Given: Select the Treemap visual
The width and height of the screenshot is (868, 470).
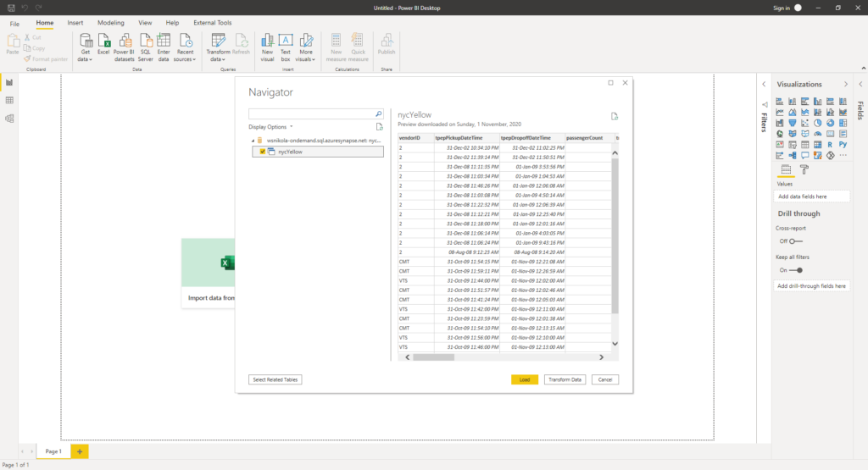Looking at the screenshot, I should [x=843, y=123].
